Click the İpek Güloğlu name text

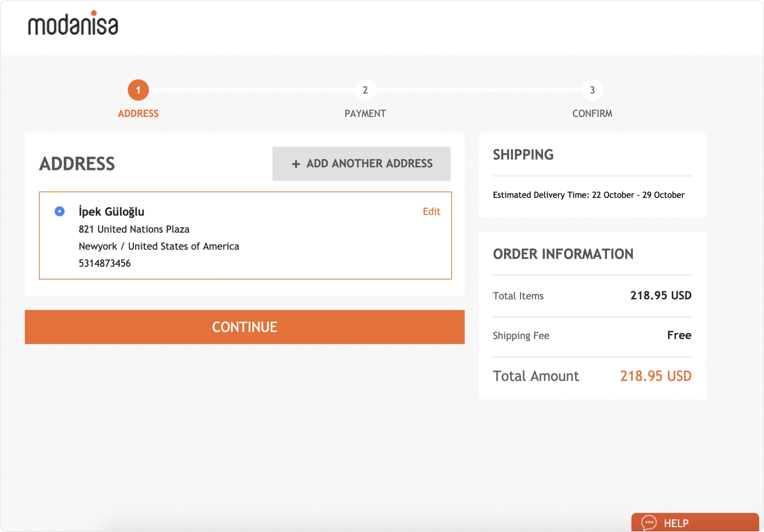111,212
